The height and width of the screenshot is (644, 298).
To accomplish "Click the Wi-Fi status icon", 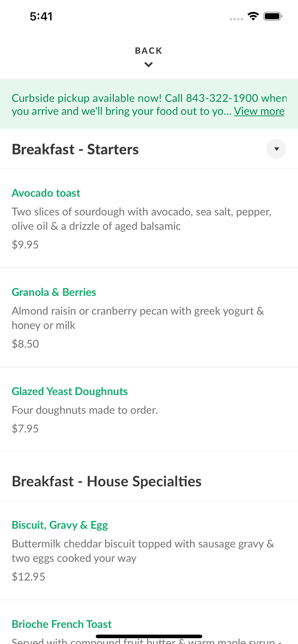I will pos(253,16).
